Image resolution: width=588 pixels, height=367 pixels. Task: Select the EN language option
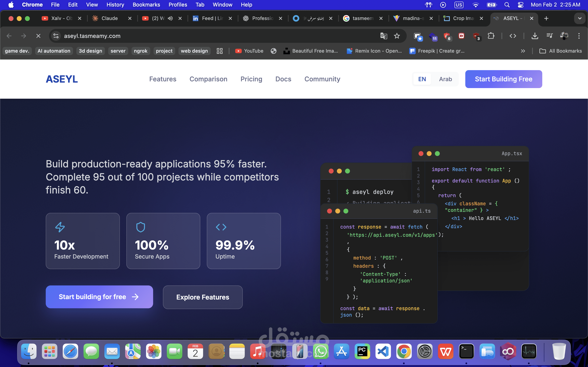tap(422, 79)
